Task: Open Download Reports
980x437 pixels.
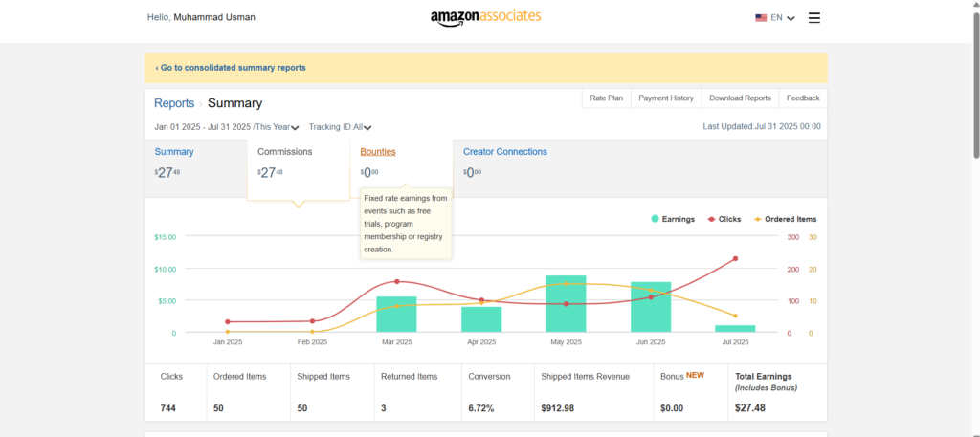Action: tap(740, 98)
